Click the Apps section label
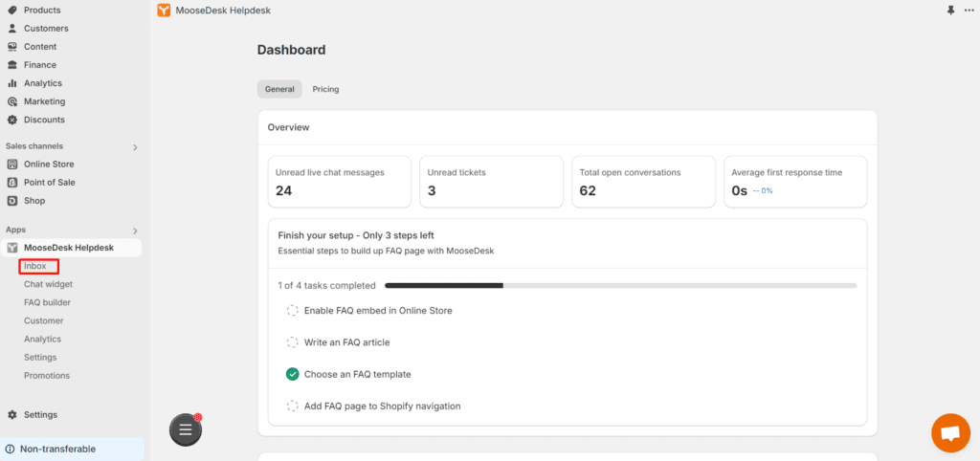 [x=15, y=230]
